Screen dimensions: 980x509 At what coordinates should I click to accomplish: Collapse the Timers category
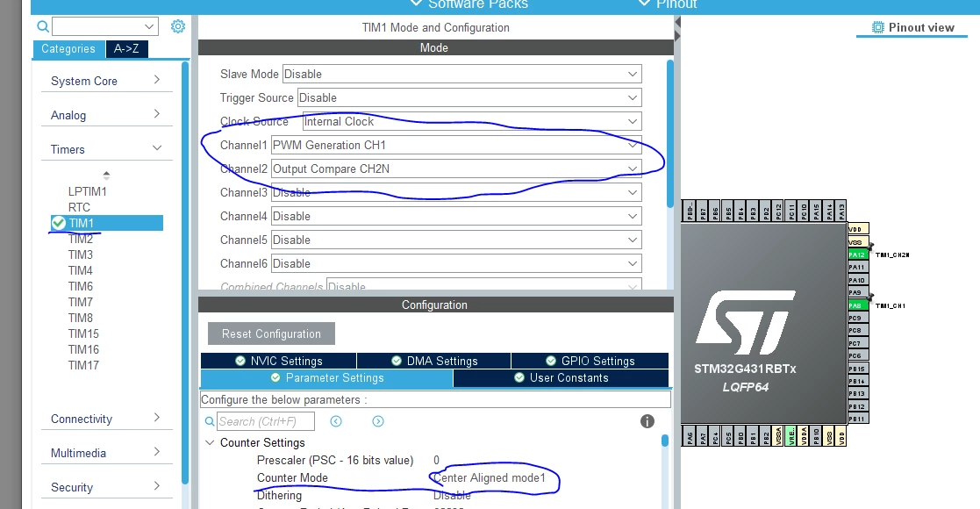(106, 149)
